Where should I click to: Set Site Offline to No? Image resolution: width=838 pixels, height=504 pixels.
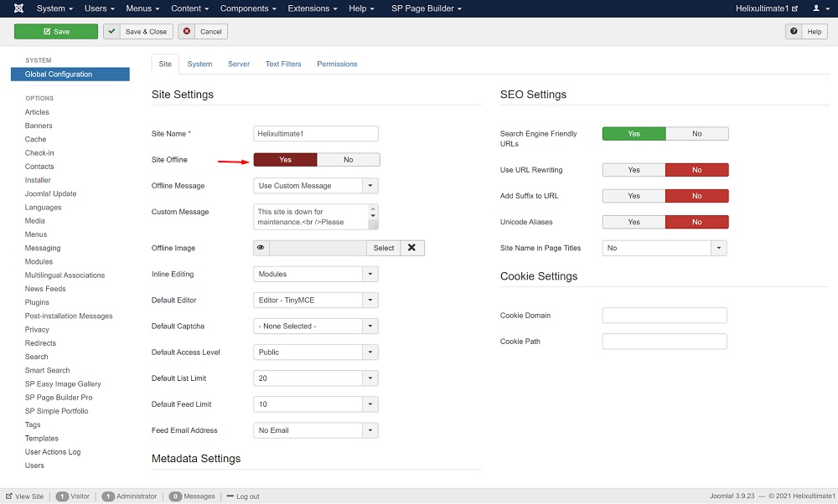click(x=348, y=160)
